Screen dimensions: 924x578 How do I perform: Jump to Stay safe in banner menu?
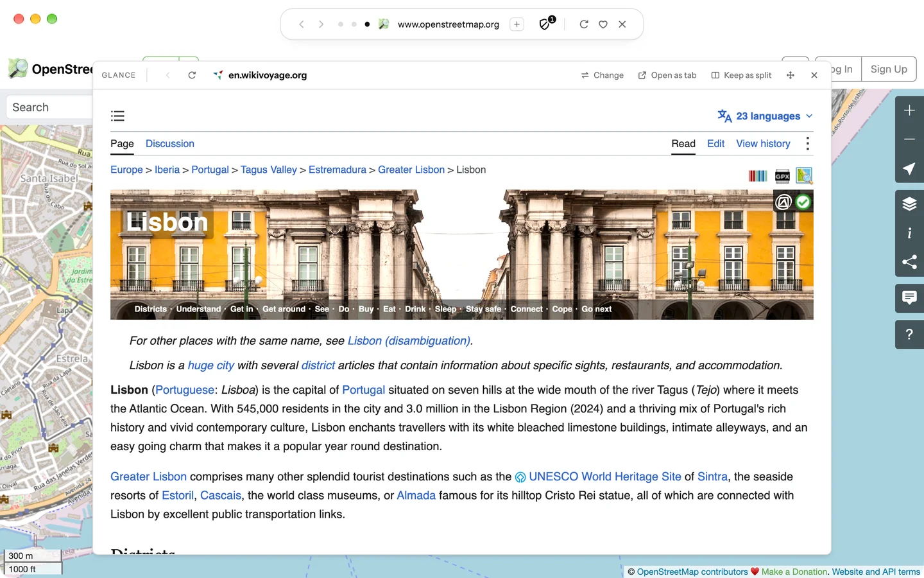[x=484, y=309]
